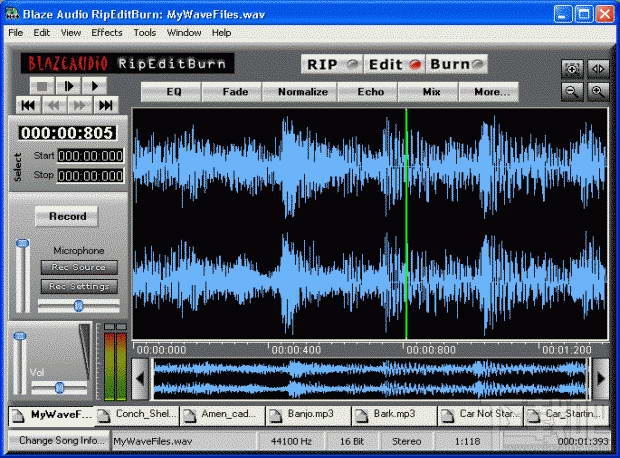Switch to Burn mode
The image size is (620, 458).
tap(457, 64)
